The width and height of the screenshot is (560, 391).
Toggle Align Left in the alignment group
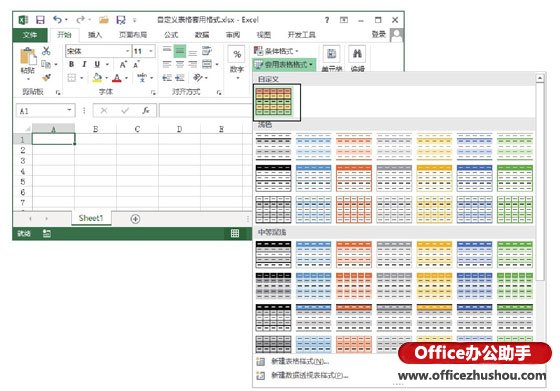(x=167, y=64)
